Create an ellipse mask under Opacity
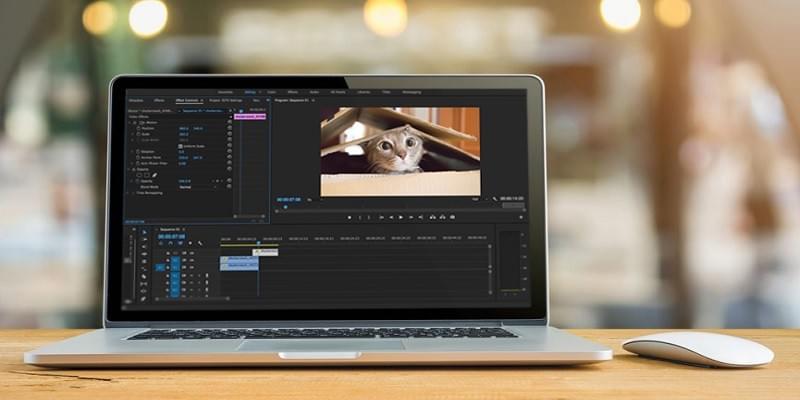800x400 pixels. [139, 175]
